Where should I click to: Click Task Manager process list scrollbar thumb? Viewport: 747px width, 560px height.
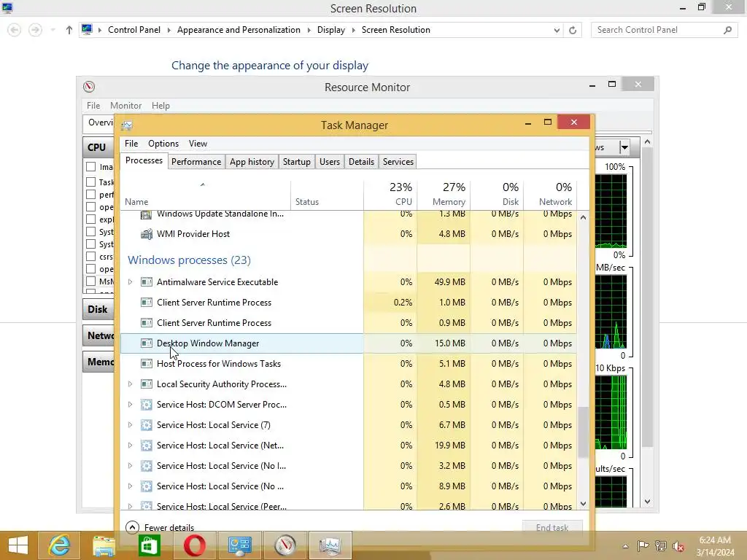point(583,432)
